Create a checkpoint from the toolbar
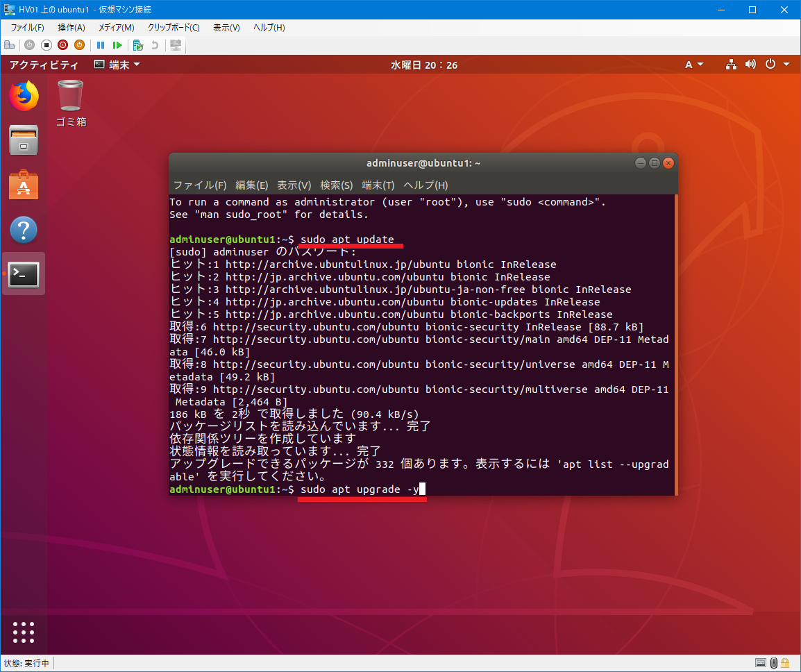Image resolution: width=801 pixels, height=672 pixels. (x=138, y=45)
